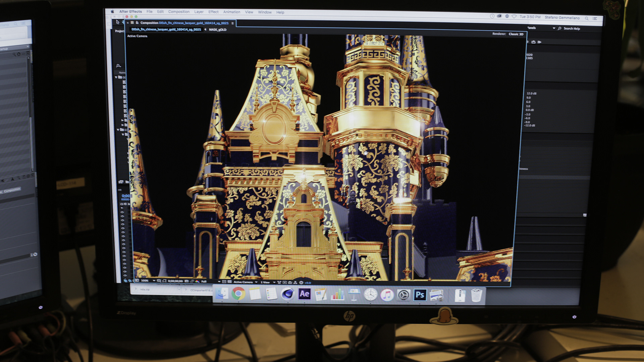This screenshot has width=644, height=362.
Task: Click the Tue 3:50 PM clock
Action: pos(530,17)
